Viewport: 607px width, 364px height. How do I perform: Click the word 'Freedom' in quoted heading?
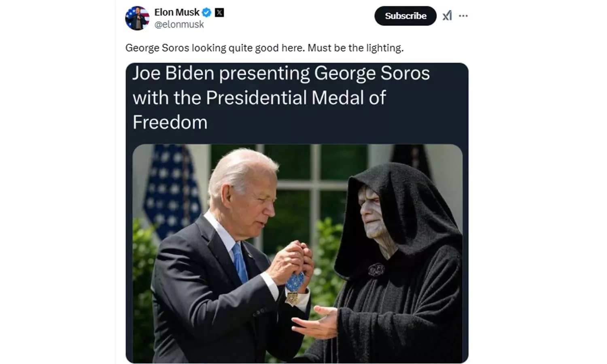[x=170, y=122]
